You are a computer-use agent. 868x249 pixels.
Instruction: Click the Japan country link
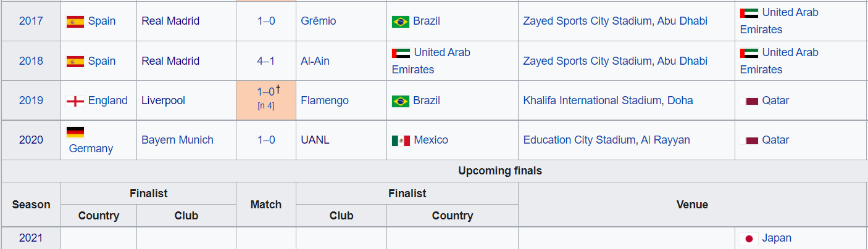click(x=777, y=238)
